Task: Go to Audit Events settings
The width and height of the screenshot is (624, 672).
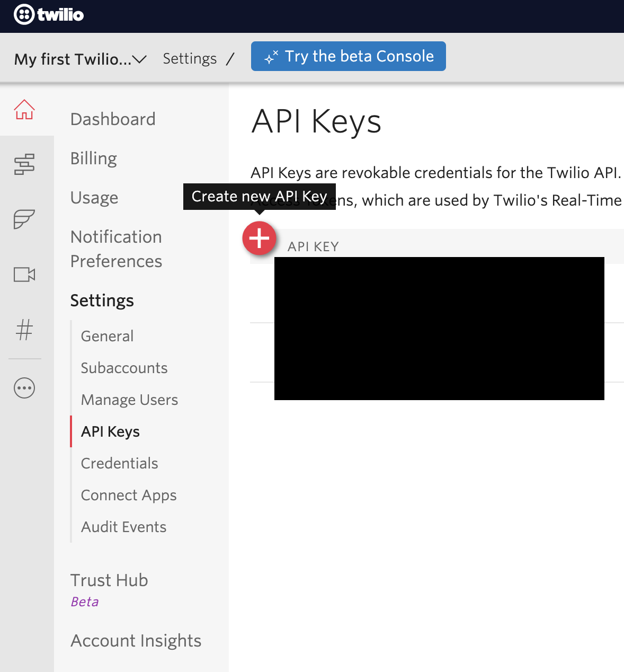Action: tap(124, 527)
